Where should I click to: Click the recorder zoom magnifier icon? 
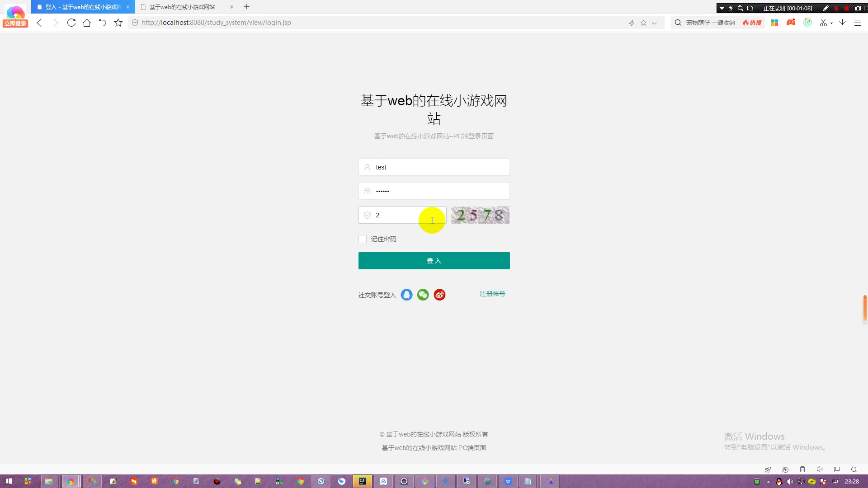pos(741,8)
